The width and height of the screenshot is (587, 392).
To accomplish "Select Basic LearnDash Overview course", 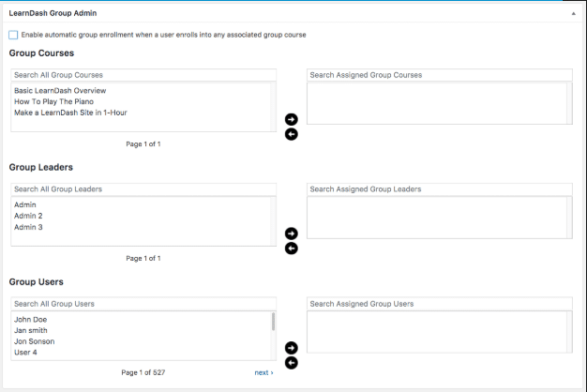I will pos(60,91).
